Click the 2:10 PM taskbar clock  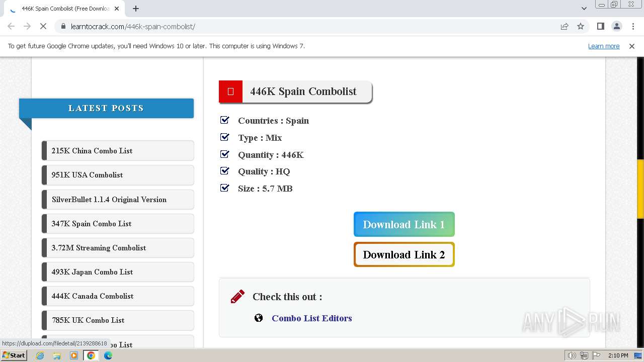pos(618,355)
